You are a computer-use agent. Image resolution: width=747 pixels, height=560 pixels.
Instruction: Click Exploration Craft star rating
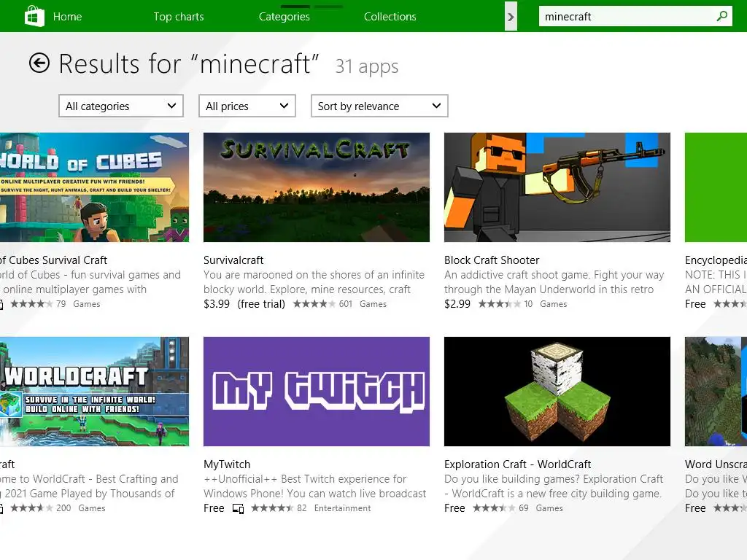(x=494, y=508)
